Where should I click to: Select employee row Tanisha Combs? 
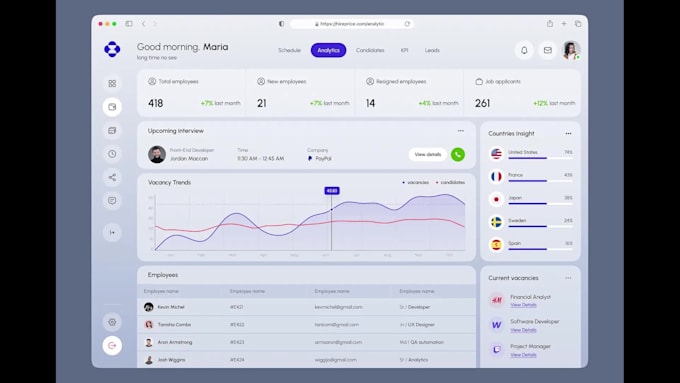pyautogui.click(x=306, y=324)
